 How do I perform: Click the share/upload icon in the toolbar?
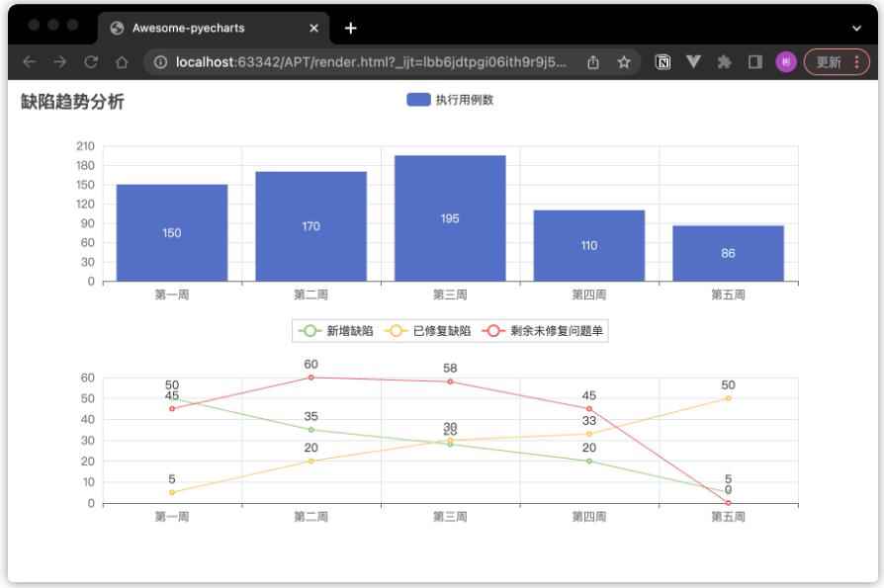593,61
